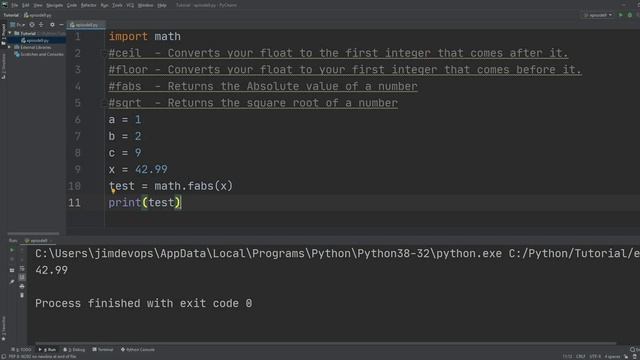Open the Edit menu
Screen dimensions: 640x360
coord(26,5)
